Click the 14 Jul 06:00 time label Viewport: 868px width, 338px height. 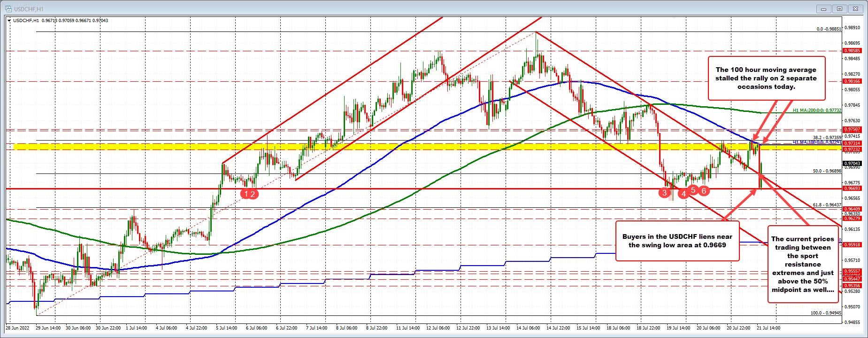(x=528, y=328)
